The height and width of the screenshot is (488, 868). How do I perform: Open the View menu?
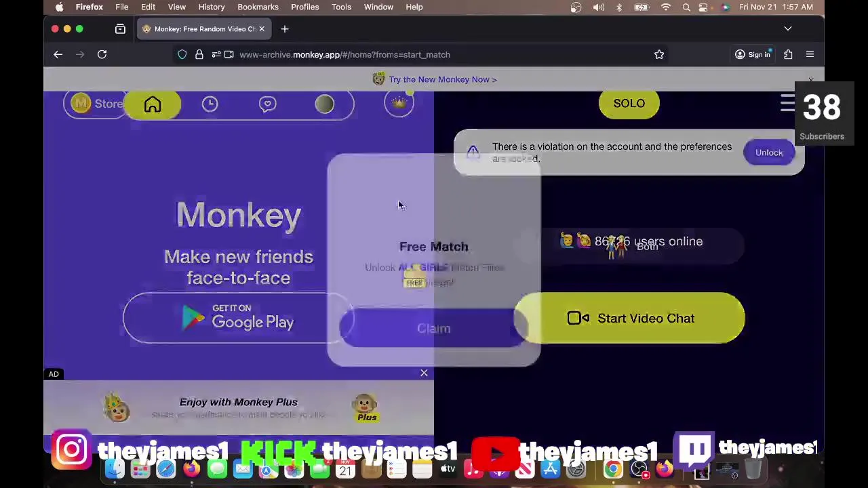click(177, 7)
